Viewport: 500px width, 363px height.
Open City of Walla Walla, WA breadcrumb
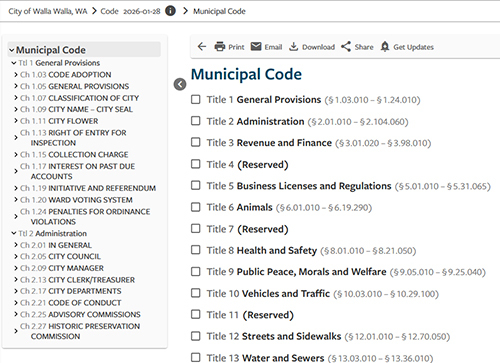click(48, 11)
